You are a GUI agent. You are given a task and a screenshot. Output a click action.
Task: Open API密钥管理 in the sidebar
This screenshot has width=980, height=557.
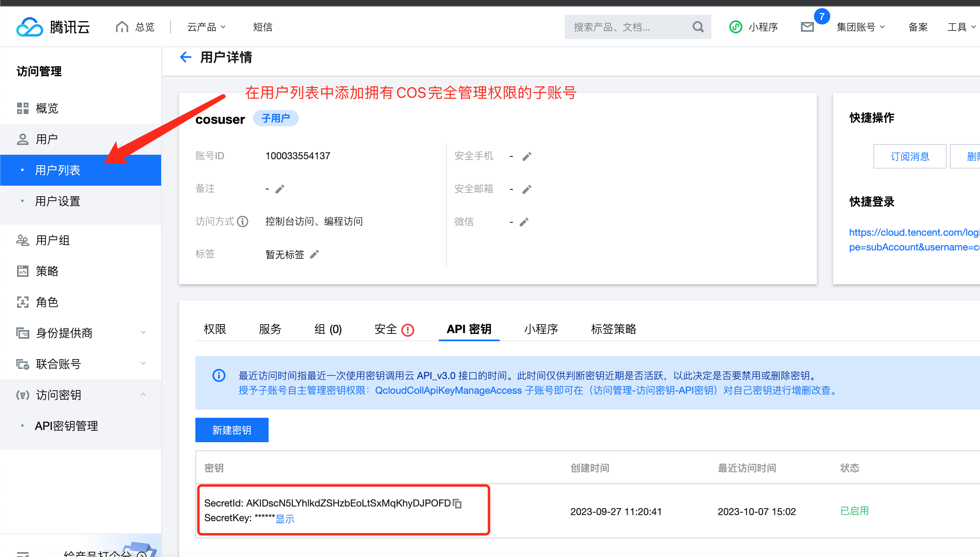pyautogui.click(x=67, y=426)
